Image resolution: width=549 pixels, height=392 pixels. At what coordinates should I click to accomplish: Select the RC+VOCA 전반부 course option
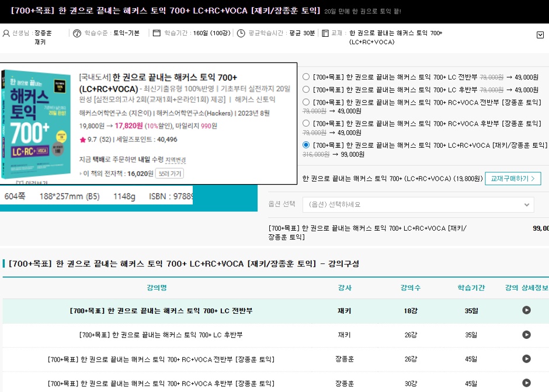point(306,102)
